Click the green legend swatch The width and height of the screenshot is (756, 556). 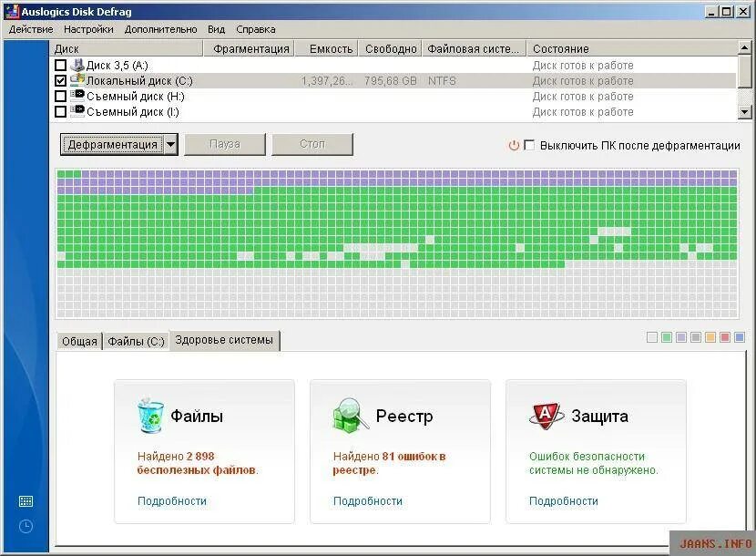pos(667,337)
